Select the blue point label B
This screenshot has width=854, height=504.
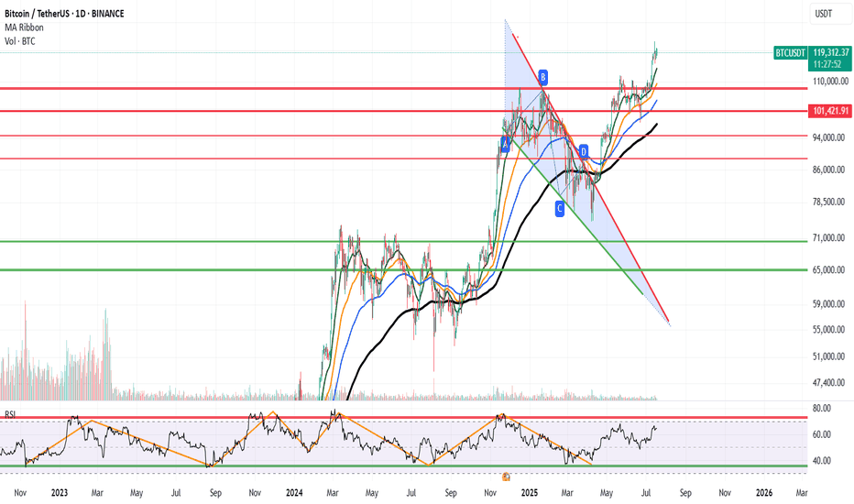click(x=542, y=77)
